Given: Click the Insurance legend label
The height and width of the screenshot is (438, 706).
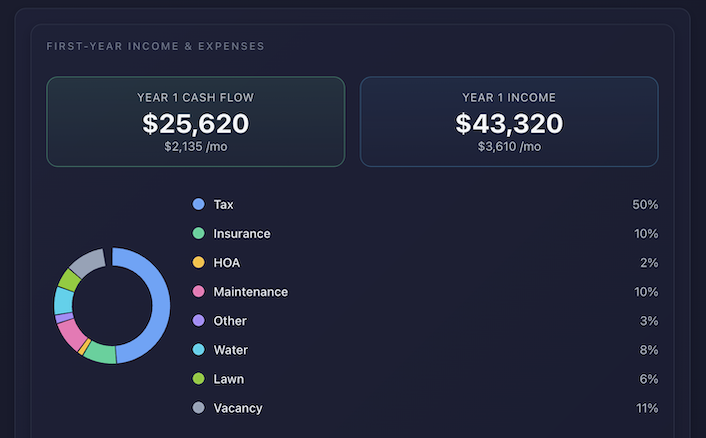Looking at the screenshot, I should point(241,233).
